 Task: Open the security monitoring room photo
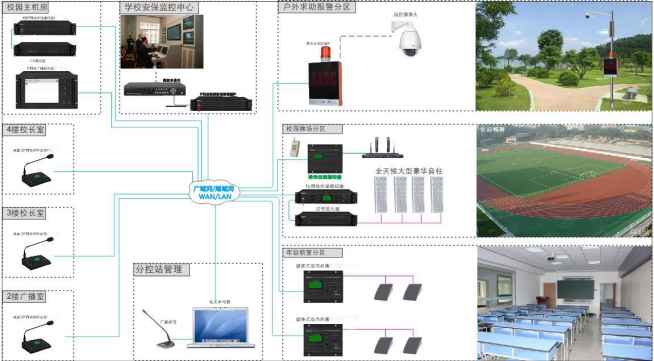coord(162,42)
